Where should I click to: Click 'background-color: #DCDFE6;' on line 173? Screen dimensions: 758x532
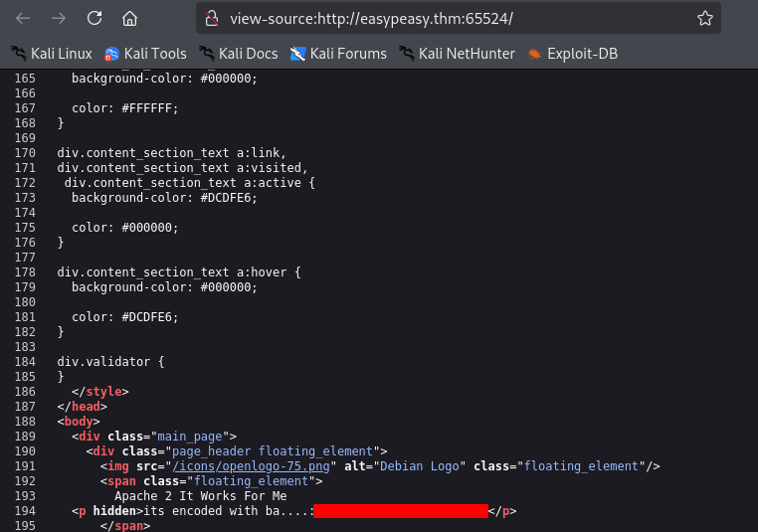tap(164, 198)
